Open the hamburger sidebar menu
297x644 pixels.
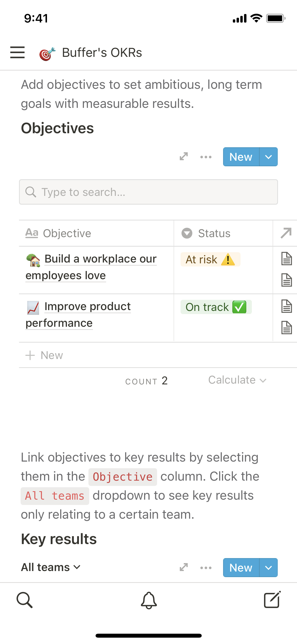pyautogui.click(x=17, y=52)
